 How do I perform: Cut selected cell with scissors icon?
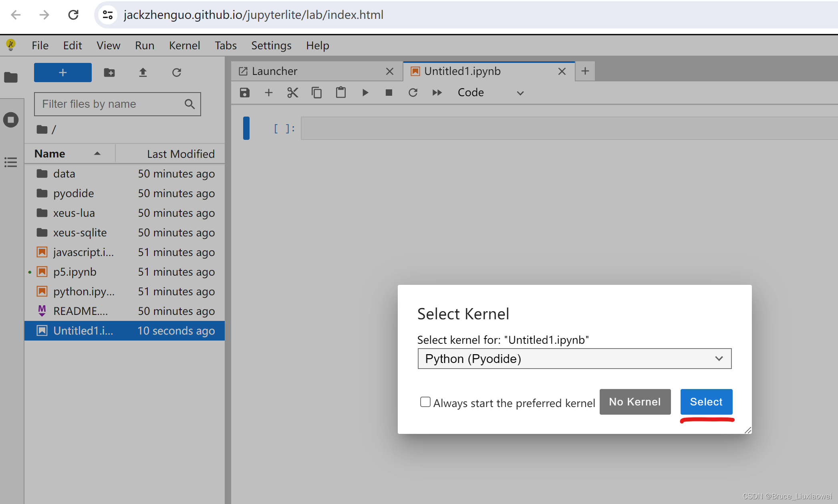293,93
